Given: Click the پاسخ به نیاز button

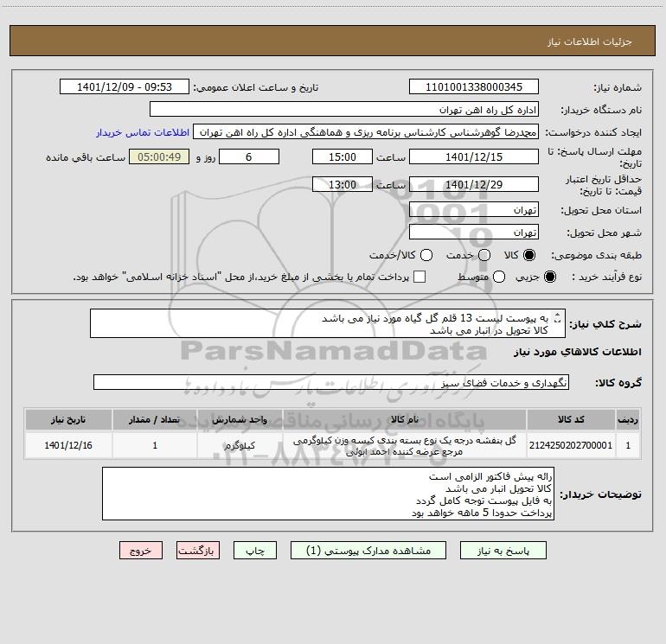Looking at the screenshot, I should 503,551.
